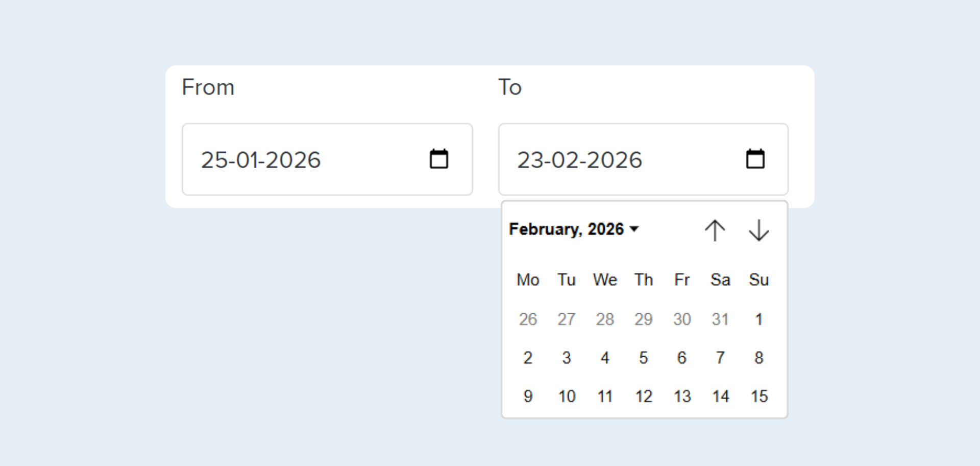Pick January 26 from previous month
The image size is (980, 466).
click(x=528, y=319)
